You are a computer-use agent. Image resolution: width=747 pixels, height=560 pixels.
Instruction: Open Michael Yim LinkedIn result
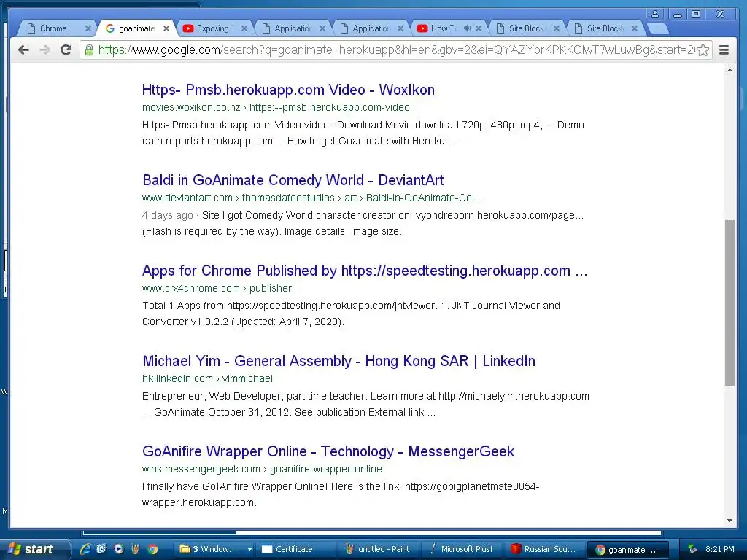[338, 361]
